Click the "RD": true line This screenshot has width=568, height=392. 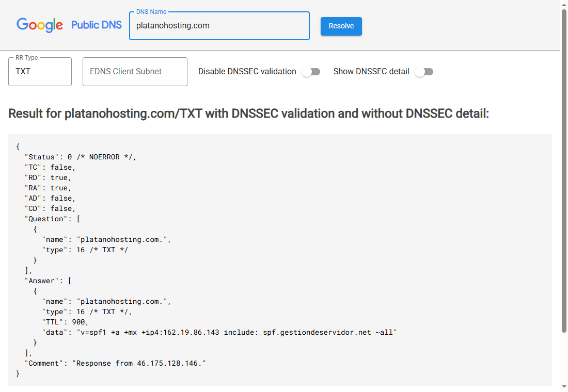tap(48, 177)
